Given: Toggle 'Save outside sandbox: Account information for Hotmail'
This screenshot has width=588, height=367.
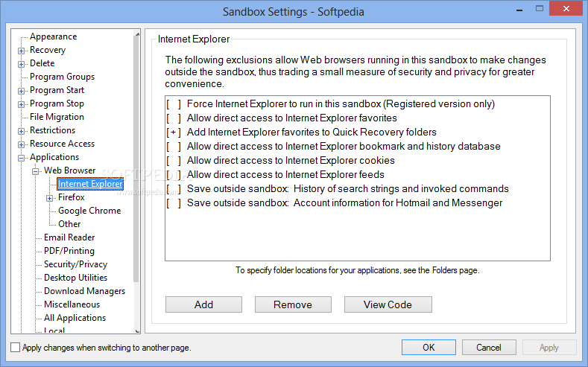Looking at the screenshot, I should [174, 203].
